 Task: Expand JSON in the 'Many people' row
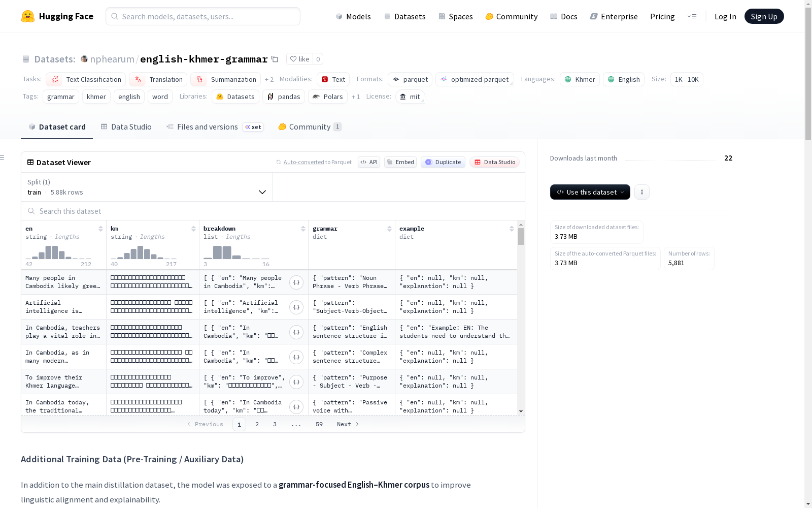(x=296, y=282)
